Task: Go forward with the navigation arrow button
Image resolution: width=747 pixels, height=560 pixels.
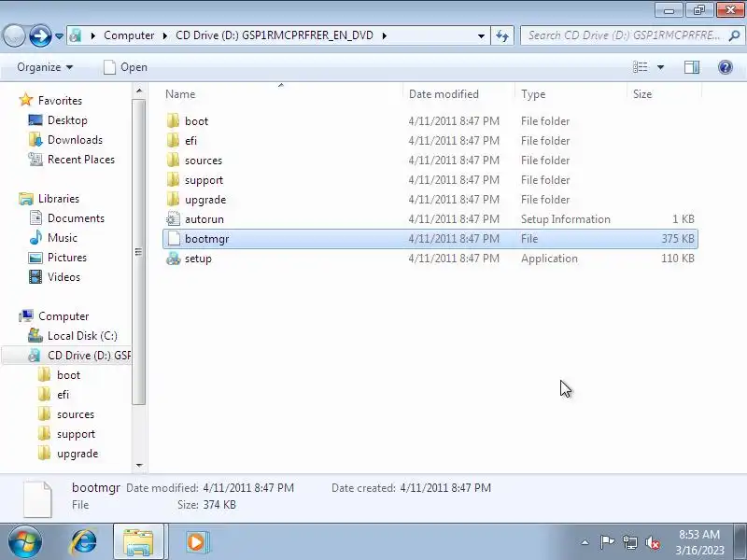Action: pos(40,35)
